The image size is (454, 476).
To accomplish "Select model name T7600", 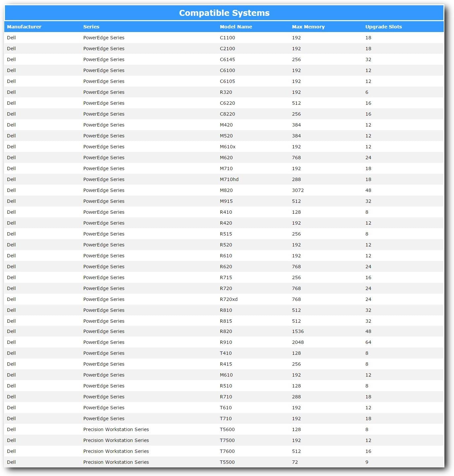I will tap(227, 451).
